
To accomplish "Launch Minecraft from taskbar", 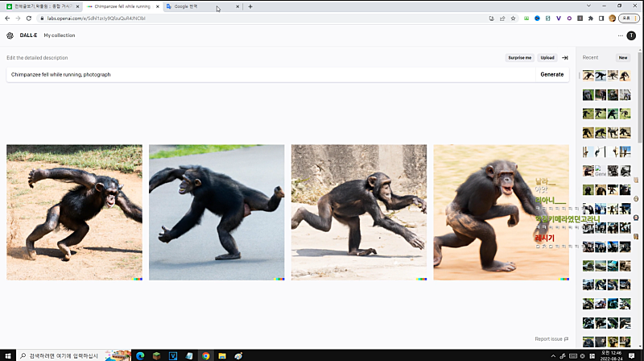I will tap(156, 355).
